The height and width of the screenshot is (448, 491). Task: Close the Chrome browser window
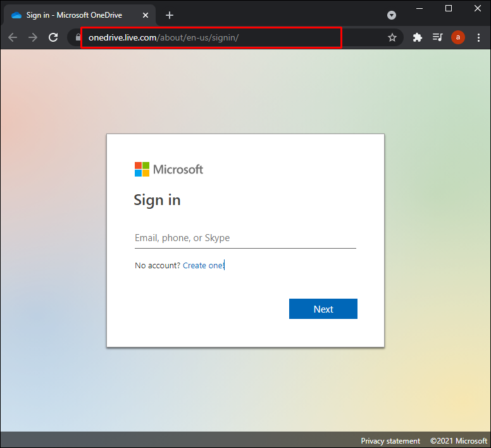(478, 8)
